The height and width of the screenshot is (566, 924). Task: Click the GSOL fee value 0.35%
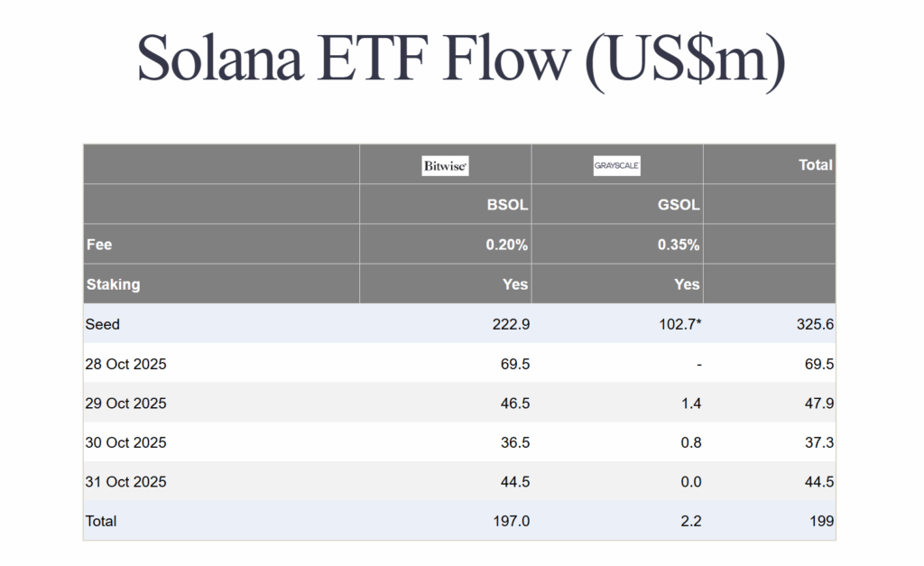pyautogui.click(x=679, y=245)
